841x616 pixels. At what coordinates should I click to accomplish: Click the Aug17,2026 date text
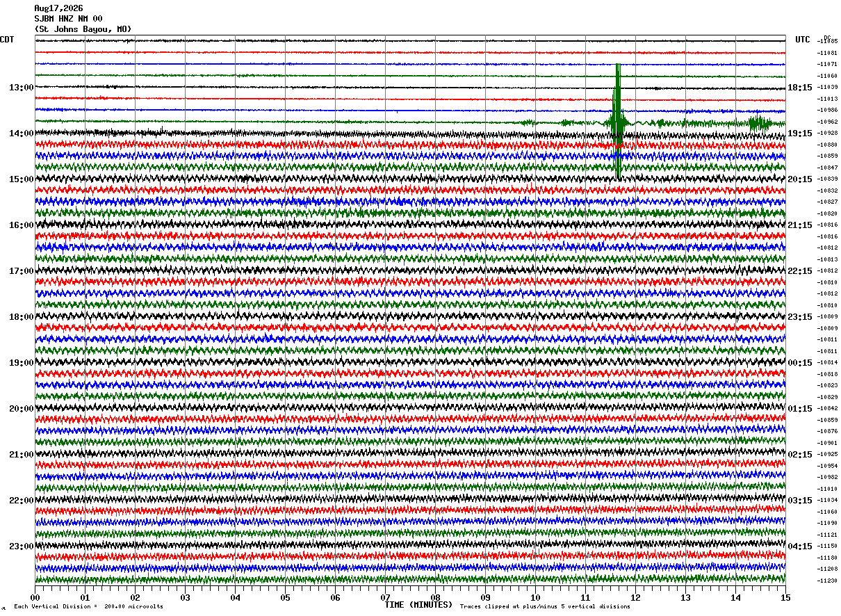tap(58, 8)
